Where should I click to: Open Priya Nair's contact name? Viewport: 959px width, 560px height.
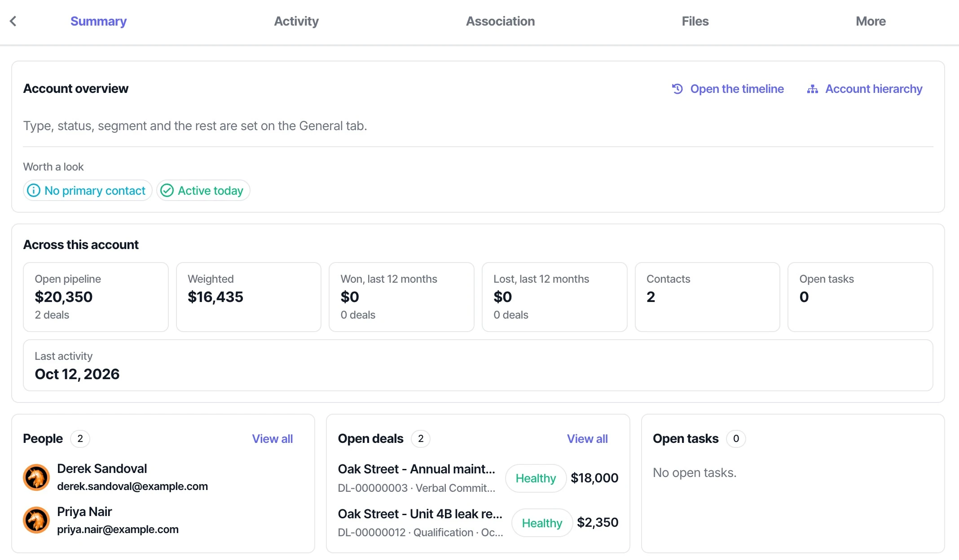pos(84,512)
